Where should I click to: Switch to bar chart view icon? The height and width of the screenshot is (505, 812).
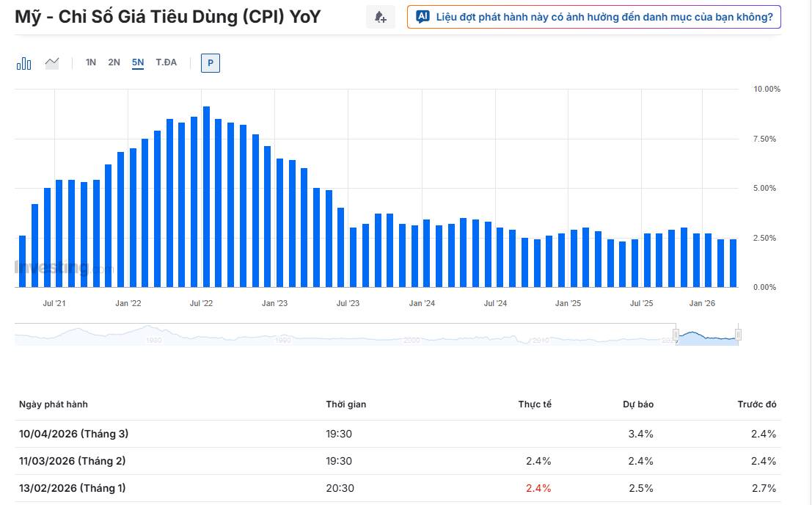click(x=23, y=63)
